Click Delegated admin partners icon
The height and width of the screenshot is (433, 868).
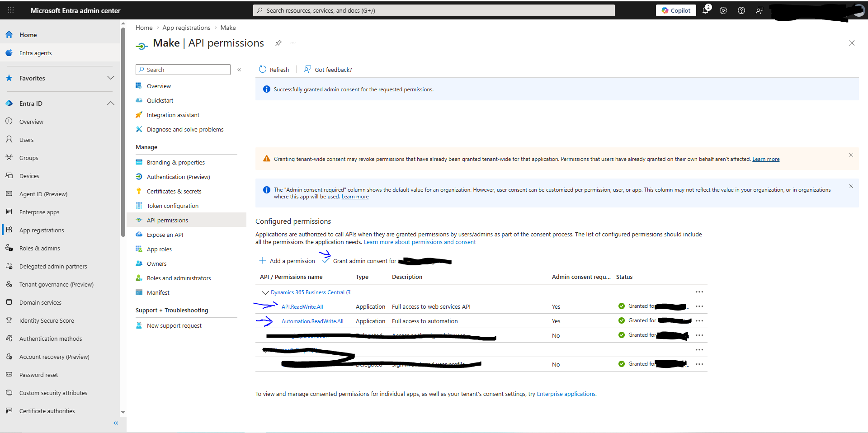coord(9,266)
